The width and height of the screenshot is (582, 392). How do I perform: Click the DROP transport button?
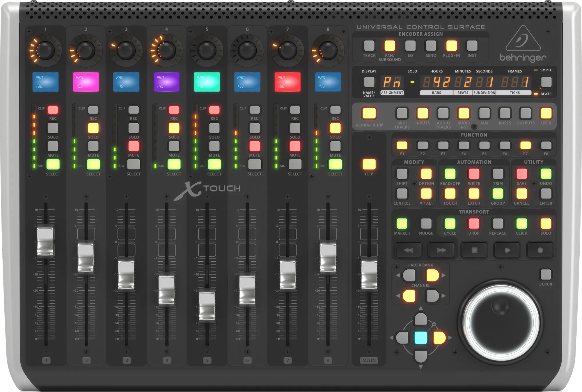[474, 224]
